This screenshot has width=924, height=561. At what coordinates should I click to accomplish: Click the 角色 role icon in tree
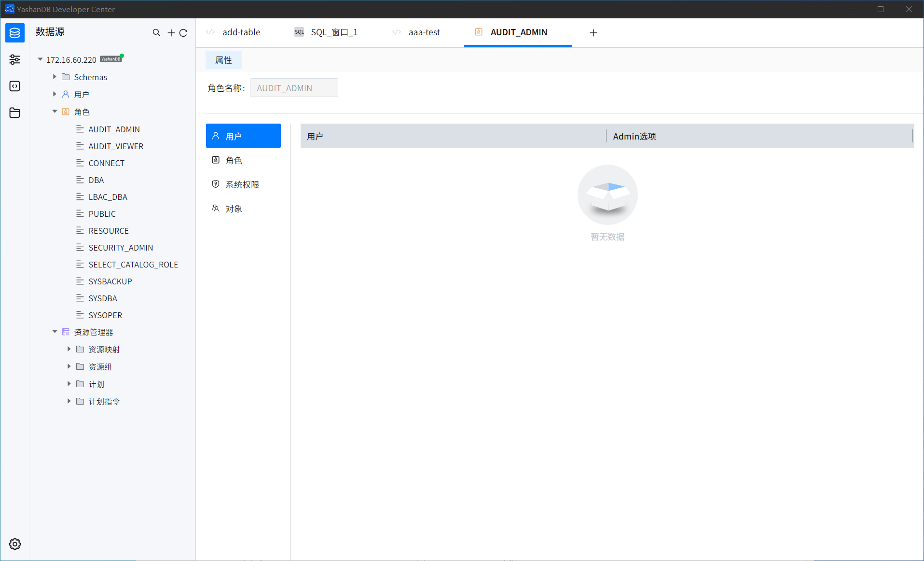pos(66,112)
